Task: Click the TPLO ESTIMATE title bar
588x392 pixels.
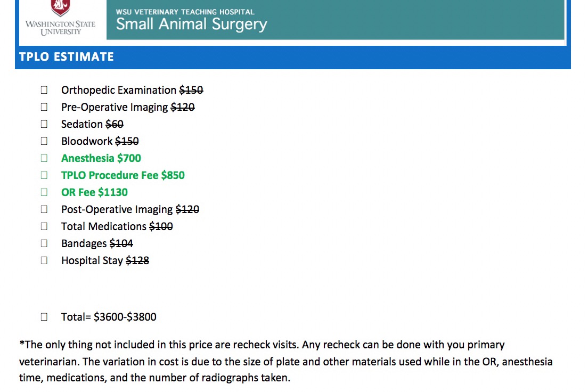Action: [293, 57]
